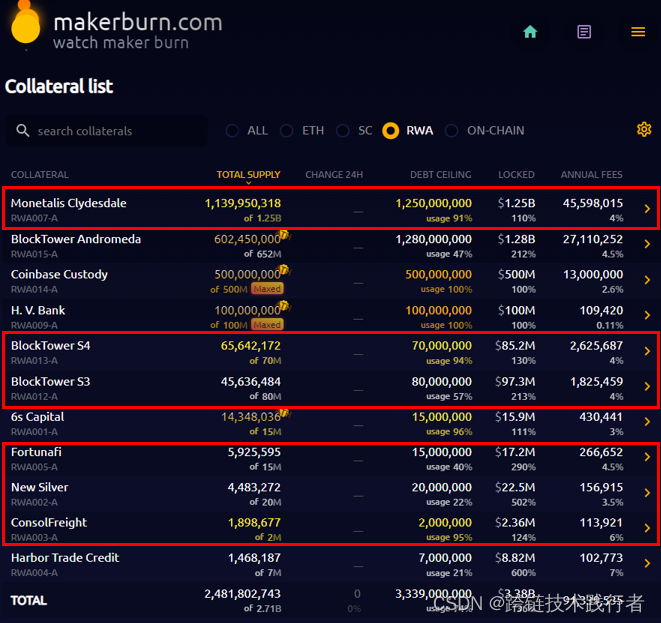This screenshot has width=661, height=623.
Task: Open the hamburger menu icon
Action: point(638,32)
